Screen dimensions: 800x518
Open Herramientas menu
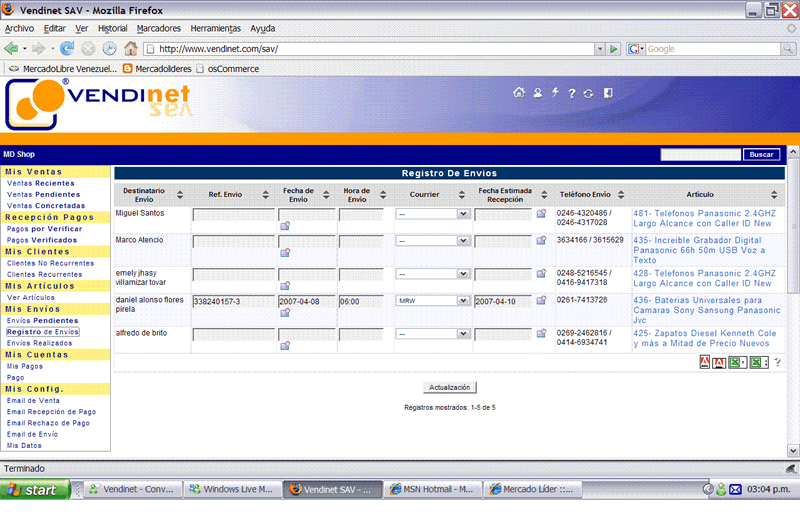click(x=215, y=29)
